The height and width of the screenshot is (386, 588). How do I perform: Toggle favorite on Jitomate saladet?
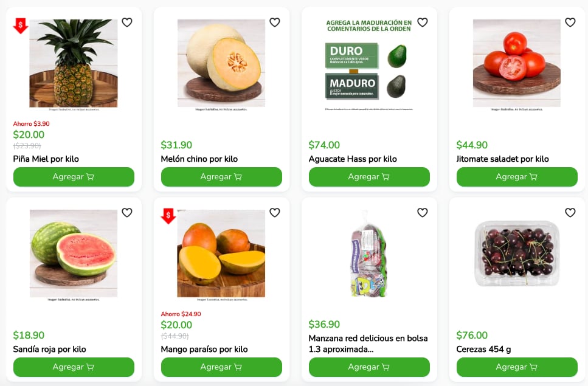[570, 22]
